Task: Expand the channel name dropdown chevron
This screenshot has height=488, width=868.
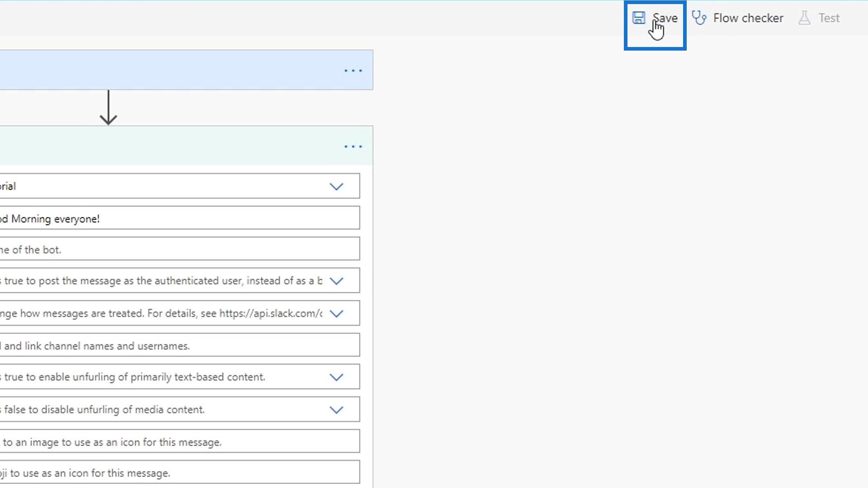Action: point(336,186)
